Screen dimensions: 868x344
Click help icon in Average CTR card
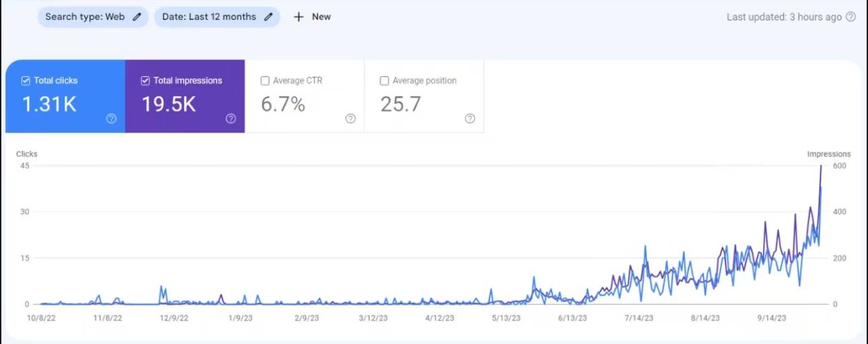click(351, 118)
